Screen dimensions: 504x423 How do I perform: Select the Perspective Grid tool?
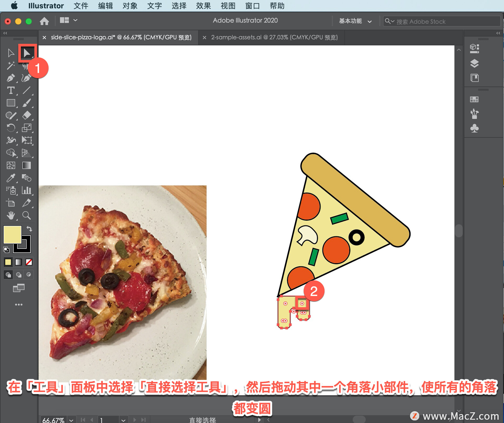27,153
